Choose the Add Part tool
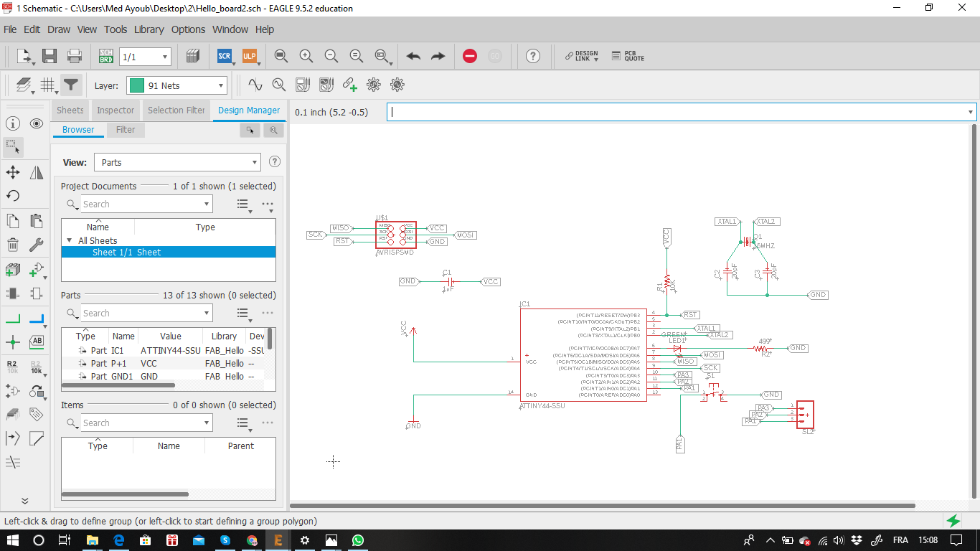The width and height of the screenshot is (980, 551). [x=12, y=270]
